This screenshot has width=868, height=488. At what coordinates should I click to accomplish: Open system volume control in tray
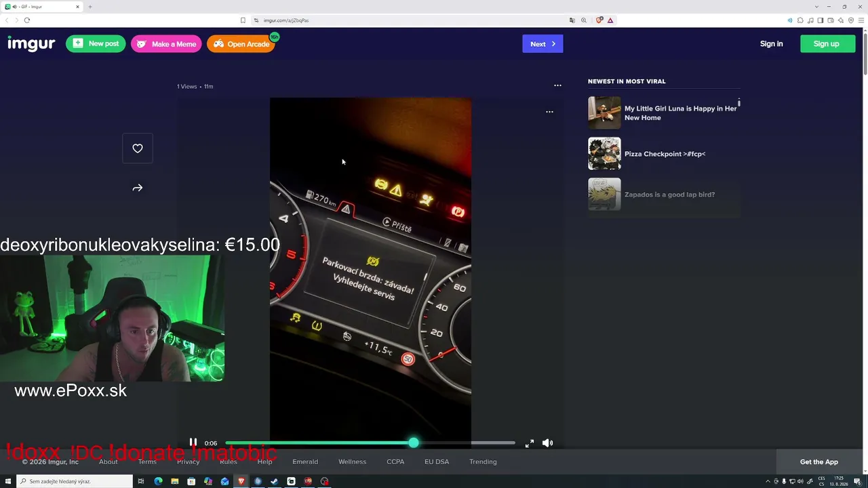[800, 481]
